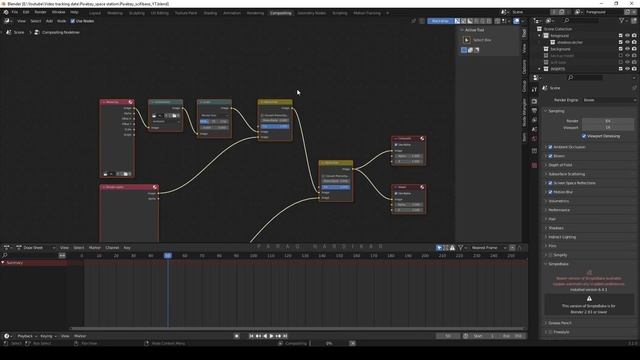Toggle only show selected arrow in Dope Sheet
The image size is (640, 360).
(x=439, y=247)
